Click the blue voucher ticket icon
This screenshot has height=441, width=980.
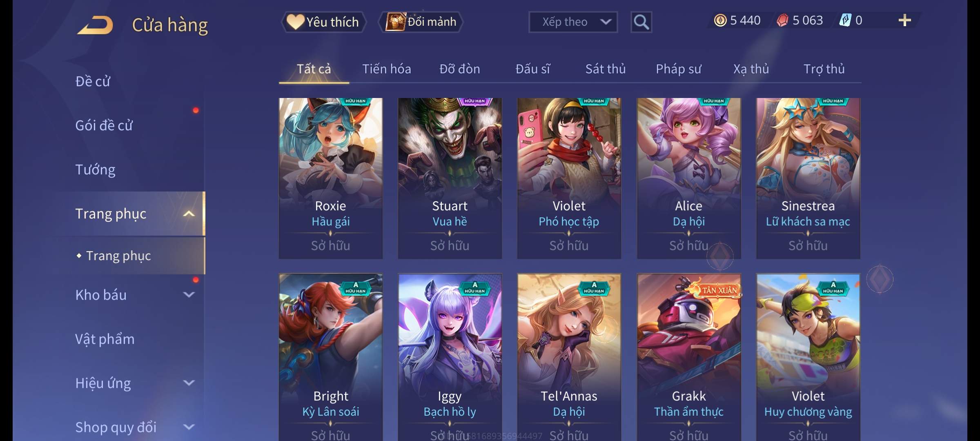pyautogui.click(x=845, y=20)
